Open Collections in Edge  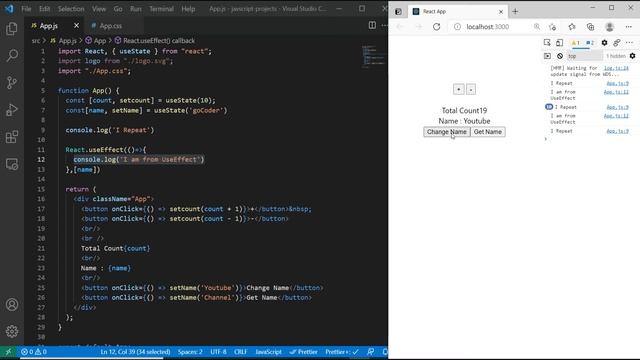pyautogui.click(x=591, y=27)
